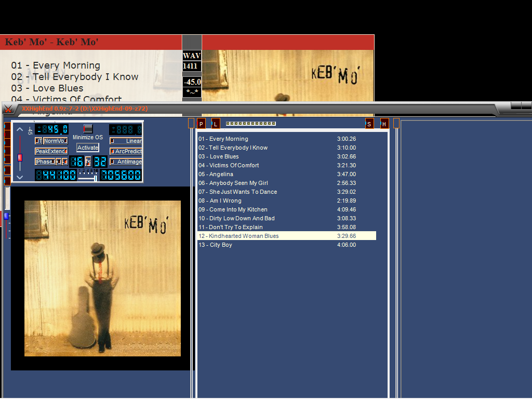Screen dimensions: 532x399
Task: Select track 01 - Every Morning in playlist
Action: click(287, 139)
